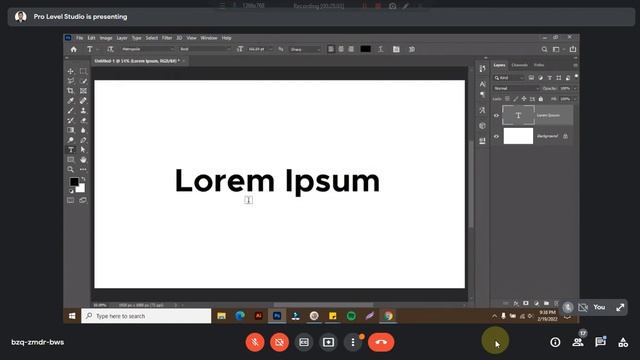The height and width of the screenshot is (360, 640).
Task: Toggle text orientation button
Action: coord(110,49)
